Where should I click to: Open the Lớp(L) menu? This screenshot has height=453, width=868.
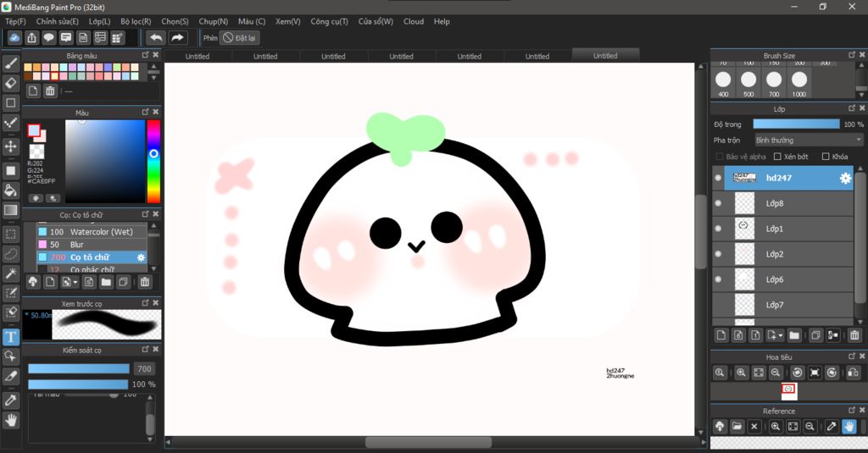[100, 21]
